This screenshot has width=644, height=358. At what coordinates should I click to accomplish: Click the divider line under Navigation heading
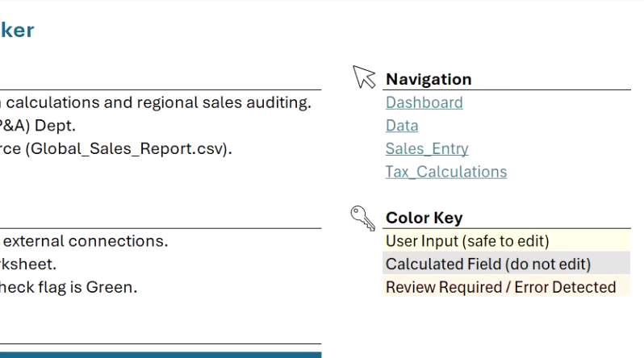coord(507,89)
